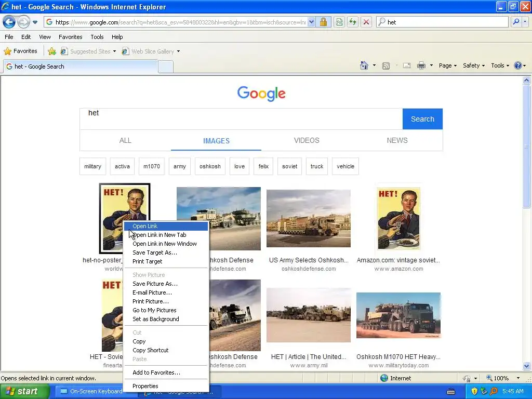Choose Set as Background in context menu
The image size is (532, 399).
(166, 319)
